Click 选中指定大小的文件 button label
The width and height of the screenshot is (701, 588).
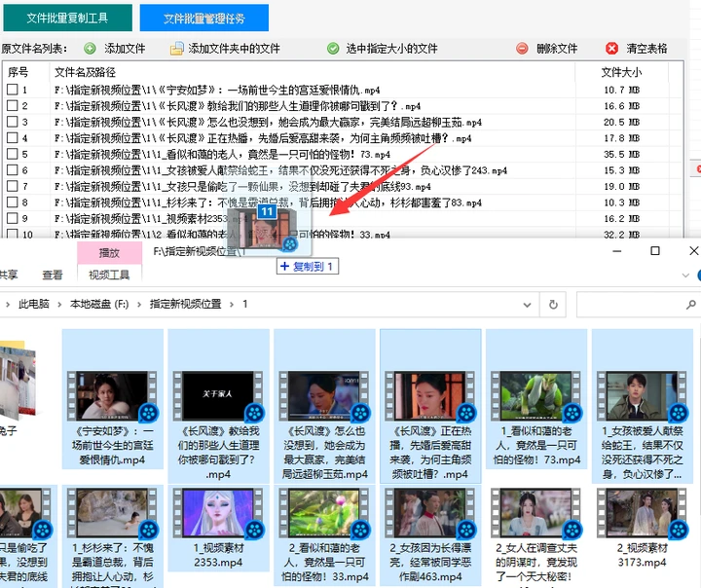[x=391, y=49]
